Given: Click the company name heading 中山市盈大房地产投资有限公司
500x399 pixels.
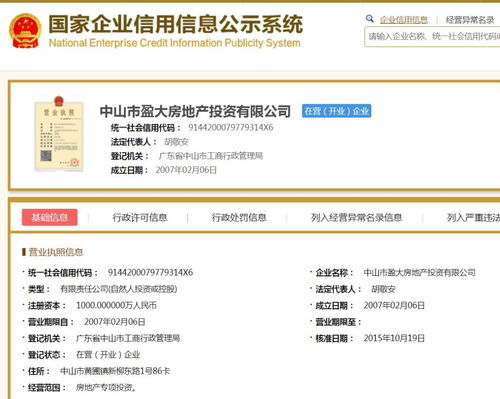Looking at the screenshot, I should (195, 111).
